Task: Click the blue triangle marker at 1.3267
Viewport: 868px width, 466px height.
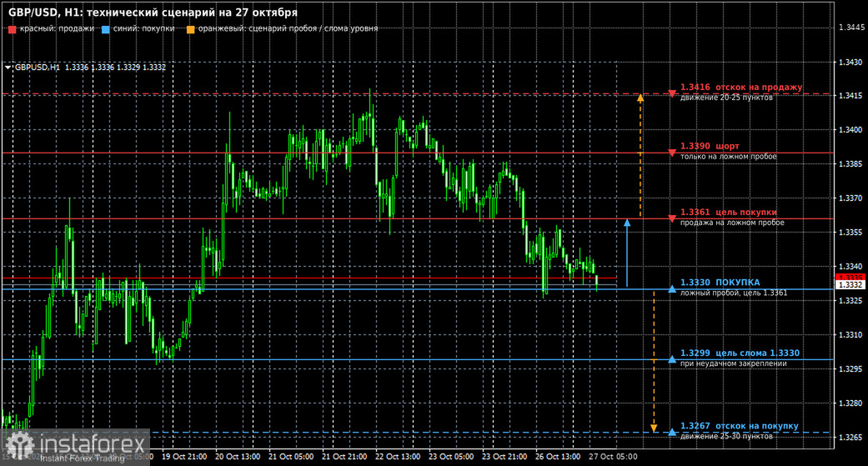Action: [672, 433]
